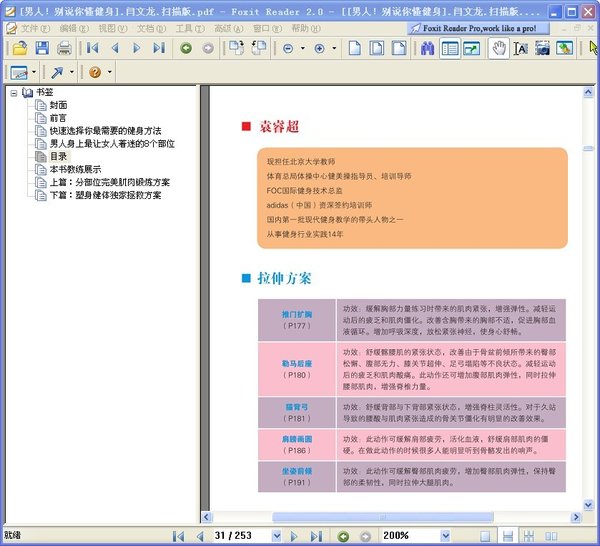The image size is (600, 546).
Task: Select the blue arrow drawing tool
Action: (57, 72)
